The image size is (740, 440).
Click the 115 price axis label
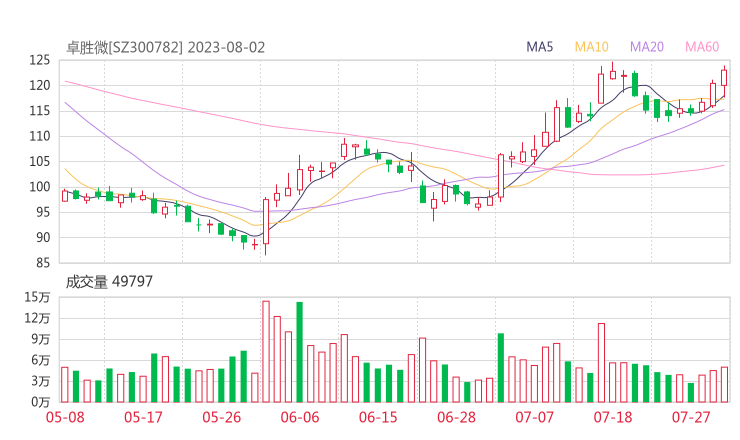tap(40, 111)
